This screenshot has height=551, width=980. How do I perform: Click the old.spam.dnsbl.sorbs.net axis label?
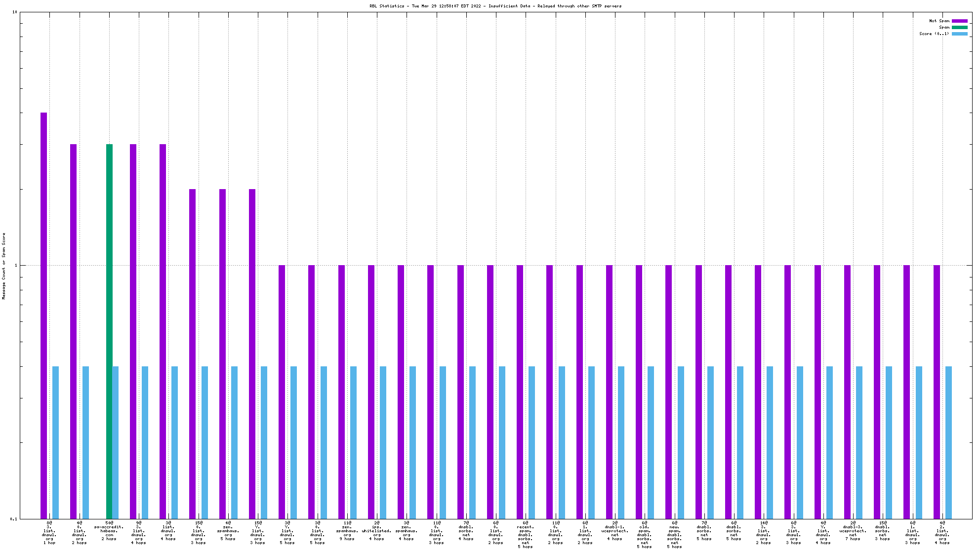(644, 535)
